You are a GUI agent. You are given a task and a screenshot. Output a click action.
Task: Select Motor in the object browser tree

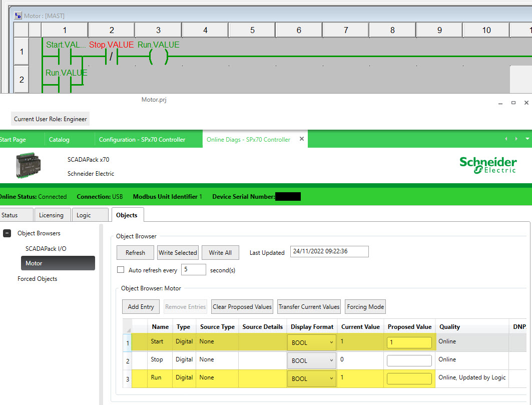58,263
